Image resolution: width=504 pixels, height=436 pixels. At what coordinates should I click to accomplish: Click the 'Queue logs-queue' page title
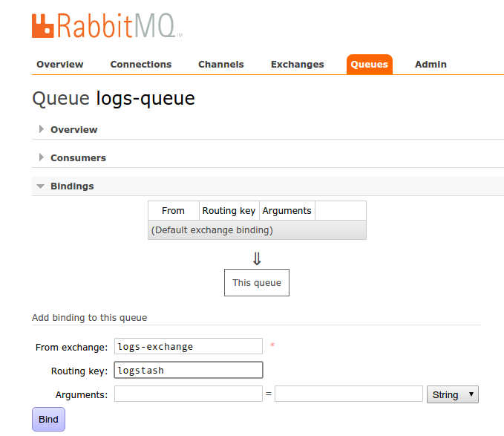point(114,98)
